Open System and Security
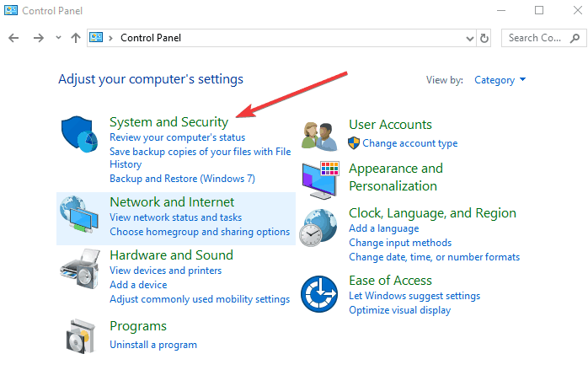Image resolution: width=588 pixels, height=386 pixels. (168, 122)
